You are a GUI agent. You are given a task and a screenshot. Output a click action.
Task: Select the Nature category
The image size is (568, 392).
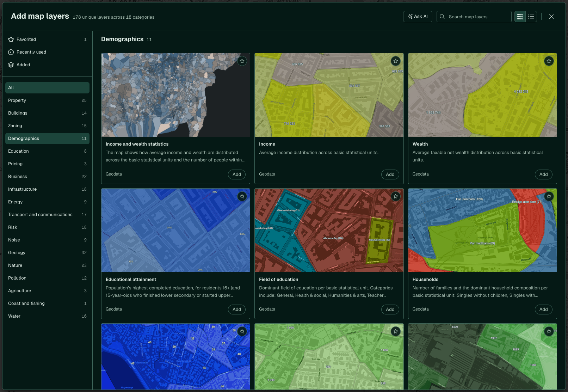(47, 265)
